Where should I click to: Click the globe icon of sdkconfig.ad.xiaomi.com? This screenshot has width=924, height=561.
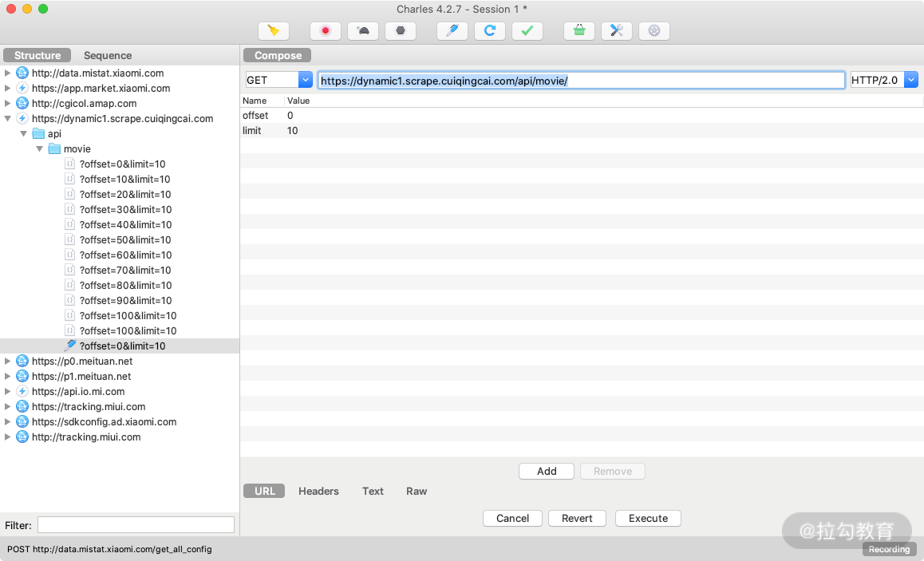click(22, 422)
